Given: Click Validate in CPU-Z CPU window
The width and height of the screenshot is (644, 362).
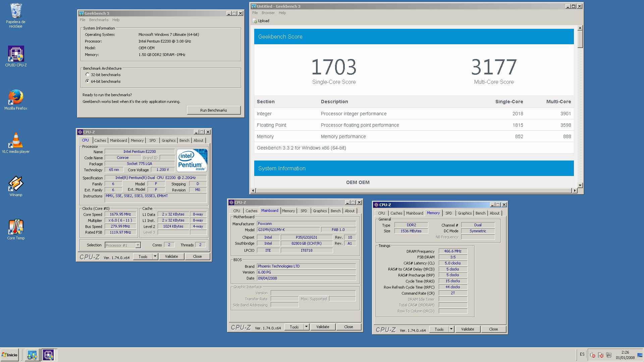Looking at the screenshot, I should click(171, 256).
